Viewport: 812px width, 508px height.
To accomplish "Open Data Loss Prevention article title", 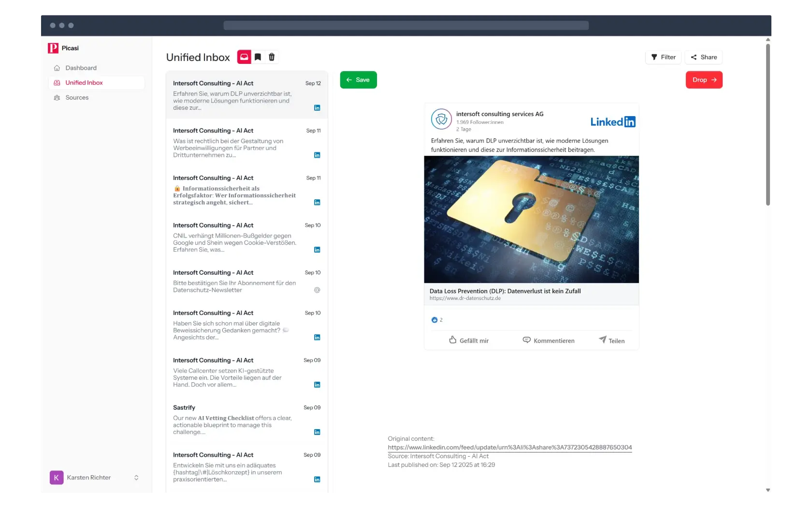I will 505,291.
